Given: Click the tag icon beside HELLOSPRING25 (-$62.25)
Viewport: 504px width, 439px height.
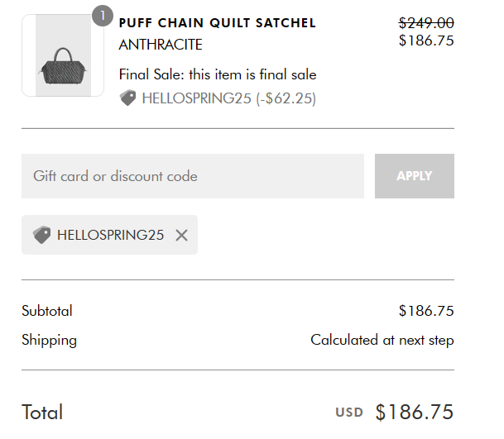Looking at the screenshot, I should point(127,98).
